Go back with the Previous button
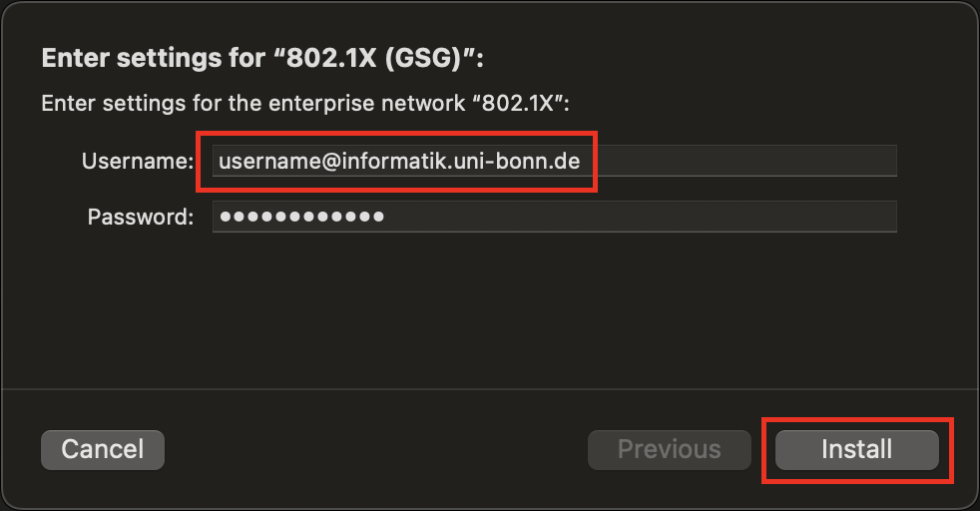 669,449
